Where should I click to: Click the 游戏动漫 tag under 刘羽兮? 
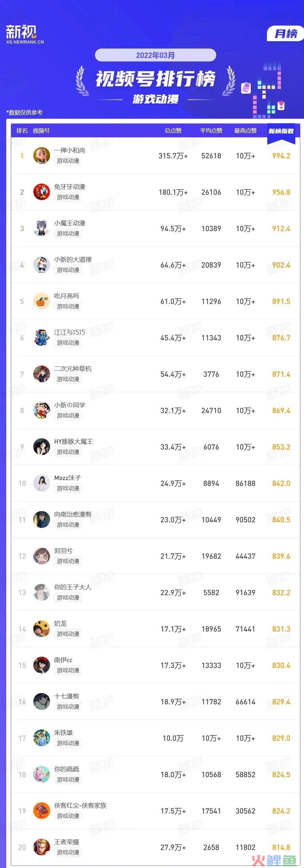[x=68, y=561]
